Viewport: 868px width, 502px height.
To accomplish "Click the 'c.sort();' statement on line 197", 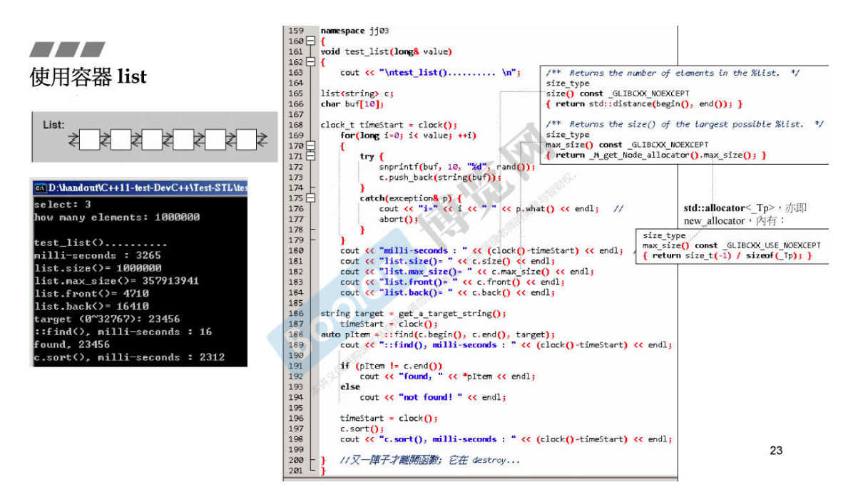I will (362, 429).
